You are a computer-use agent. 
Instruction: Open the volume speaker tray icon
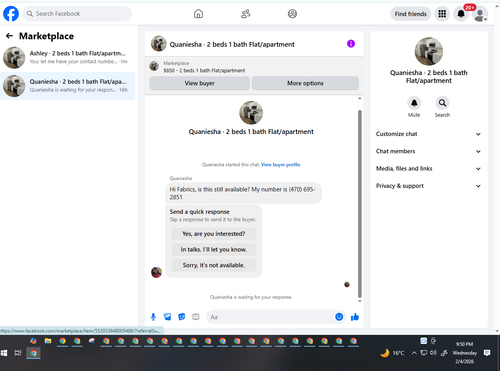(x=433, y=353)
